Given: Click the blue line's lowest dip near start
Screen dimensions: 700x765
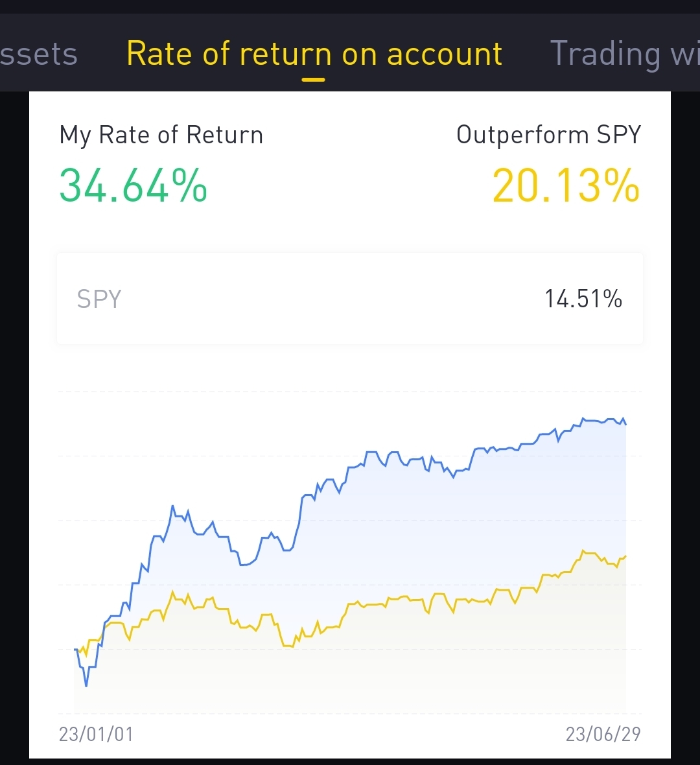Looking at the screenshot, I should coord(86,685).
